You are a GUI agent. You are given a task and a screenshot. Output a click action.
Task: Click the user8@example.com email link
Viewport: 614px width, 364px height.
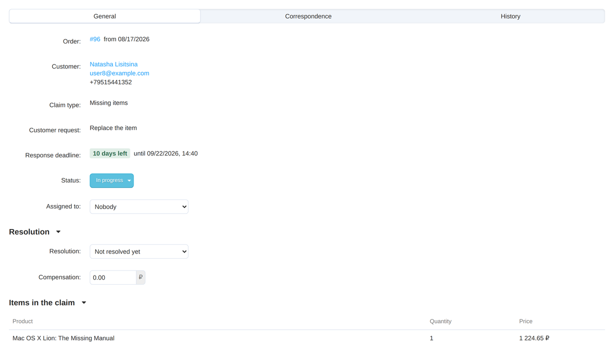click(119, 73)
